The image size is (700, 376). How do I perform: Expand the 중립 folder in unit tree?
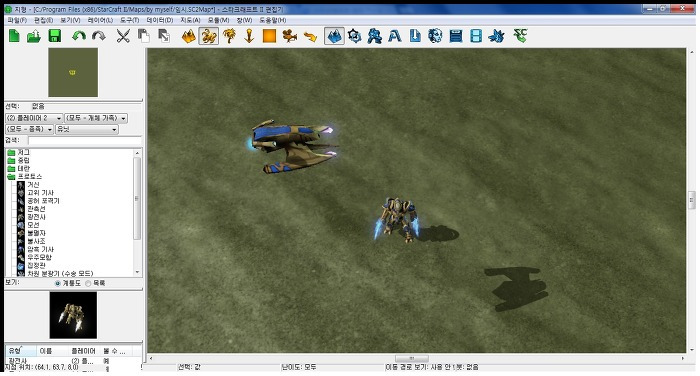[x=19, y=160]
